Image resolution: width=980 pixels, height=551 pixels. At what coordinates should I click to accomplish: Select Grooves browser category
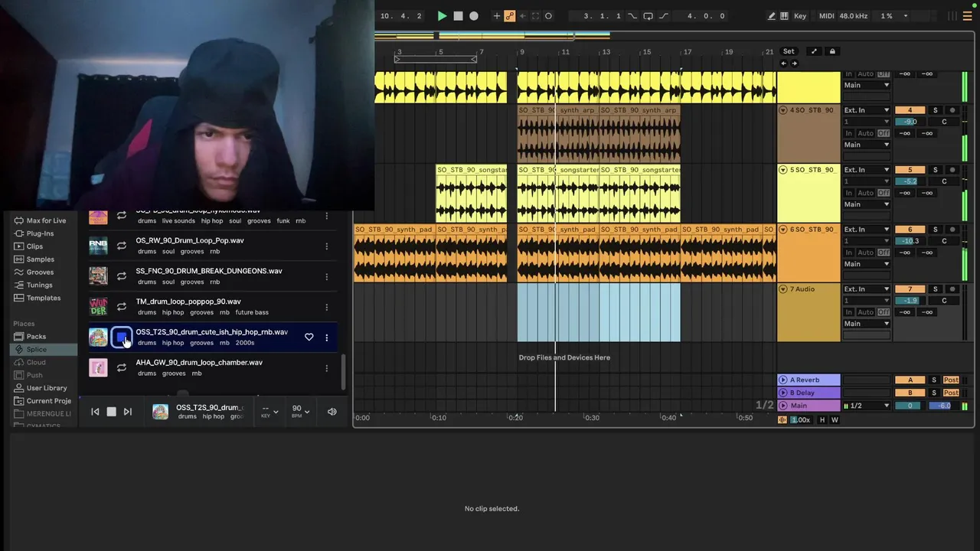[x=40, y=272]
